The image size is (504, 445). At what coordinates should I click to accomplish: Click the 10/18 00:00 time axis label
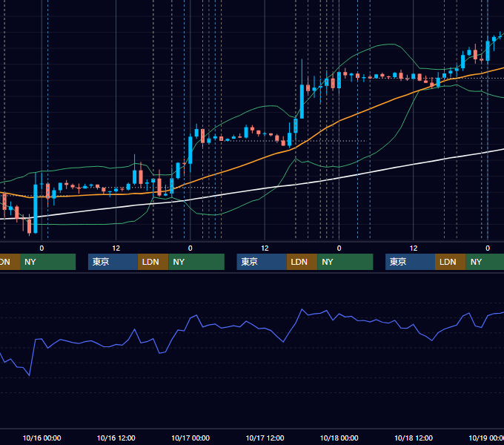339,438
